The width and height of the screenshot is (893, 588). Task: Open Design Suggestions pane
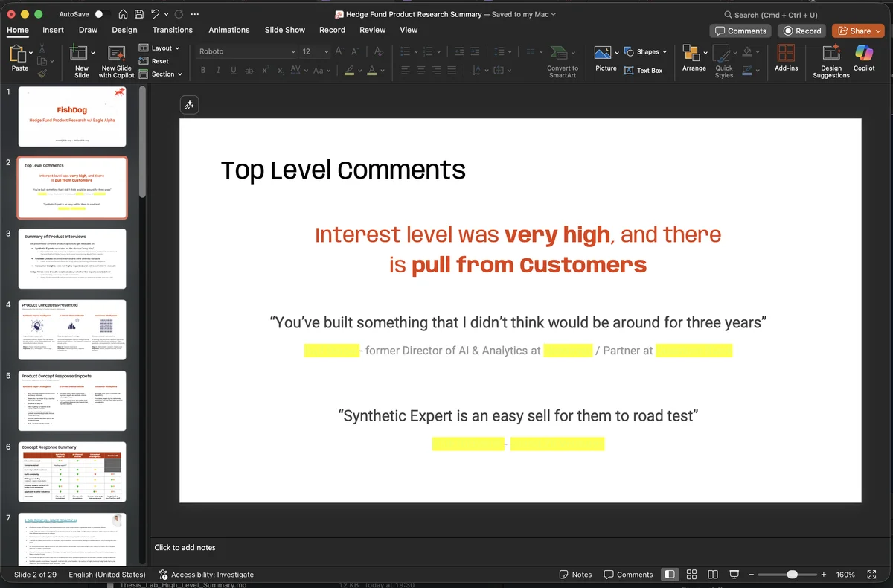831,61
